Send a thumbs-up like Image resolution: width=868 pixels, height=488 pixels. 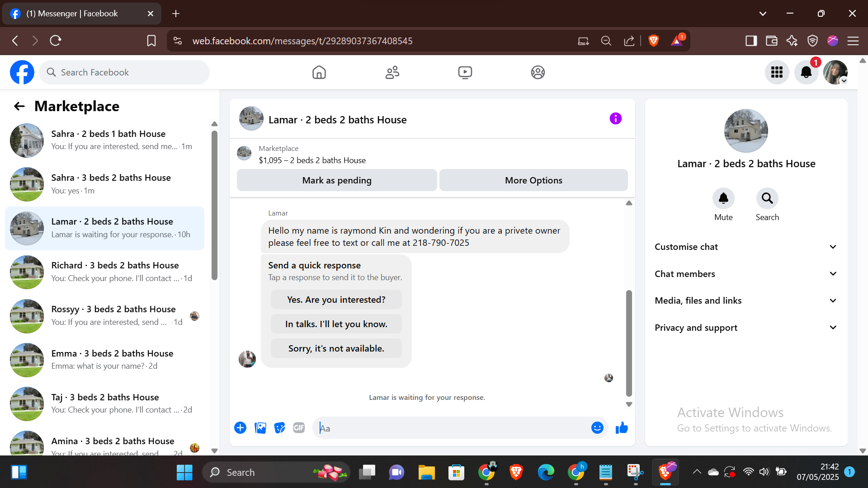622,428
